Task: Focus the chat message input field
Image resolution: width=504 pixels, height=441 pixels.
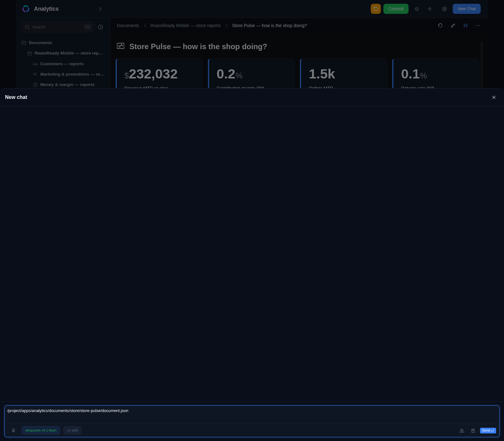Action: pos(252,414)
